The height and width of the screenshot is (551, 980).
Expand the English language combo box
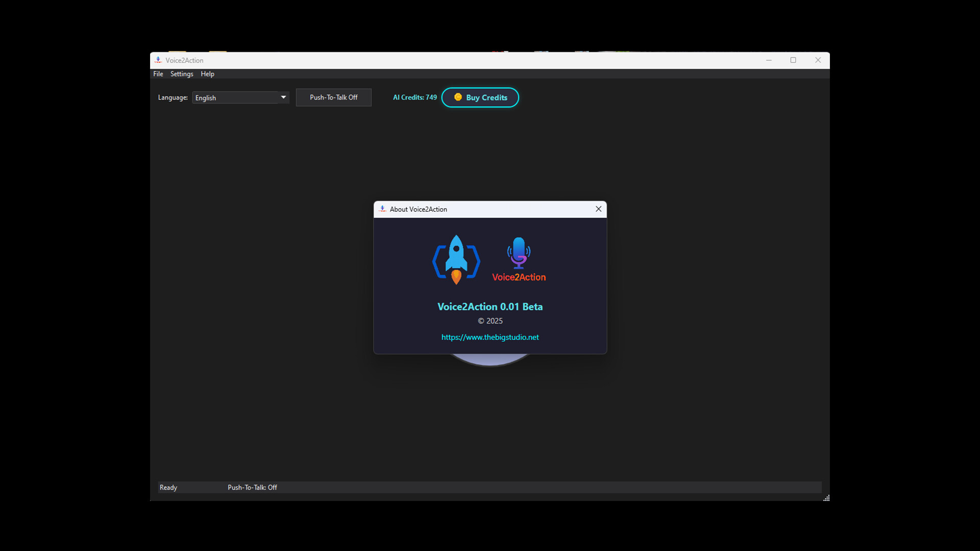[240, 97]
